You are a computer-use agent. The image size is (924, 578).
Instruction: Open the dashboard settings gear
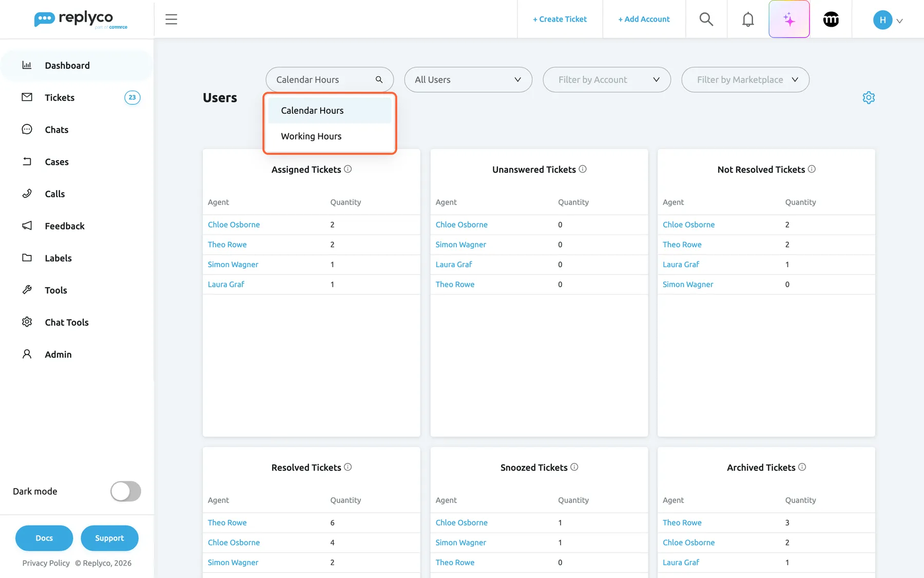click(x=869, y=98)
